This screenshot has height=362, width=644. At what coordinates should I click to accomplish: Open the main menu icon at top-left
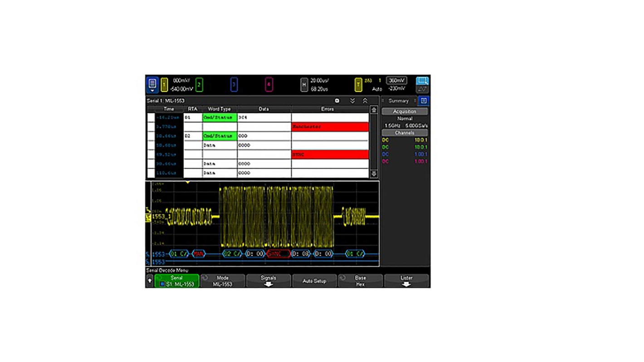coord(152,84)
